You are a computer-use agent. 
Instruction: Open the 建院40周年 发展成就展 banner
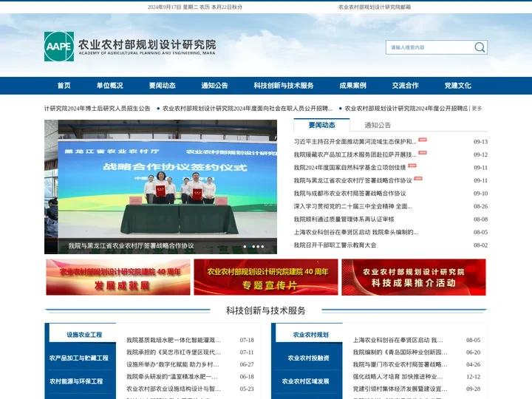point(118,277)
